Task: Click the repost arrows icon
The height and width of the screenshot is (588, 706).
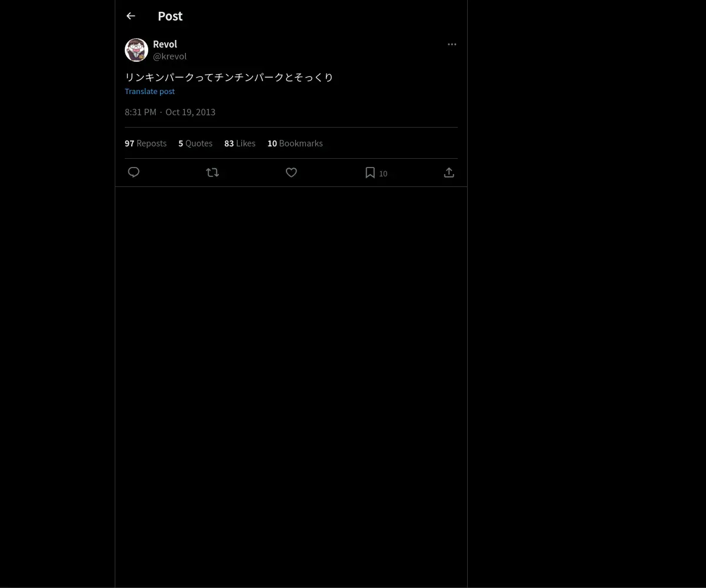Action: tap(212, 172)
